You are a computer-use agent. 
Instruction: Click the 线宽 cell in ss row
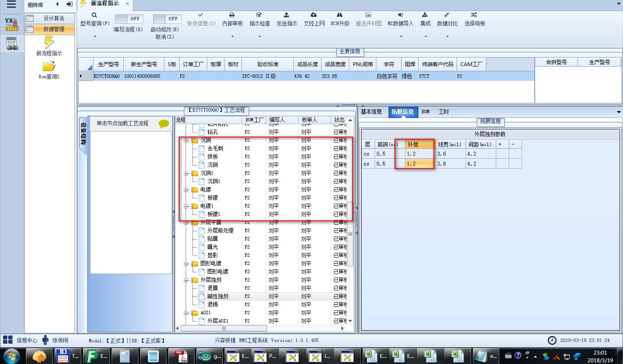(450, 164)
